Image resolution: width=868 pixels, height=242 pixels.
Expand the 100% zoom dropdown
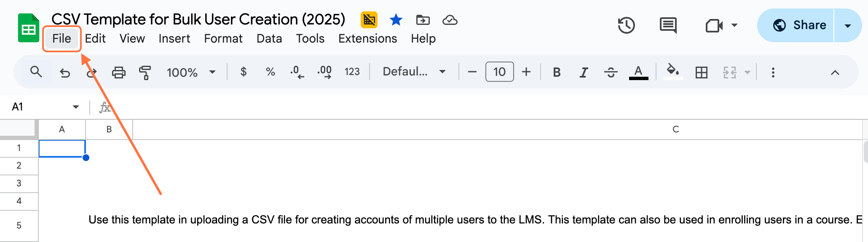pyautogui.click(x=191, y=73)
